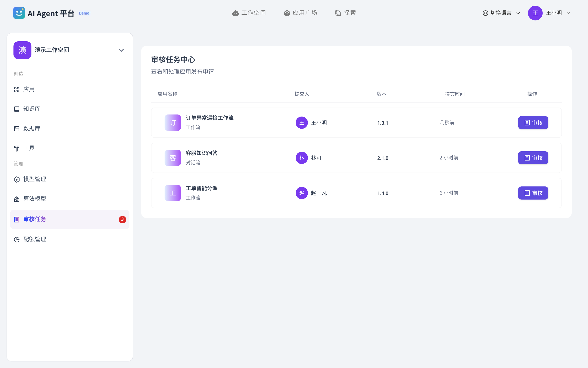The image size is (588, 368).
Task: Click the 模型管理 hexagon icon in sidebar
Action: [17, 179]
